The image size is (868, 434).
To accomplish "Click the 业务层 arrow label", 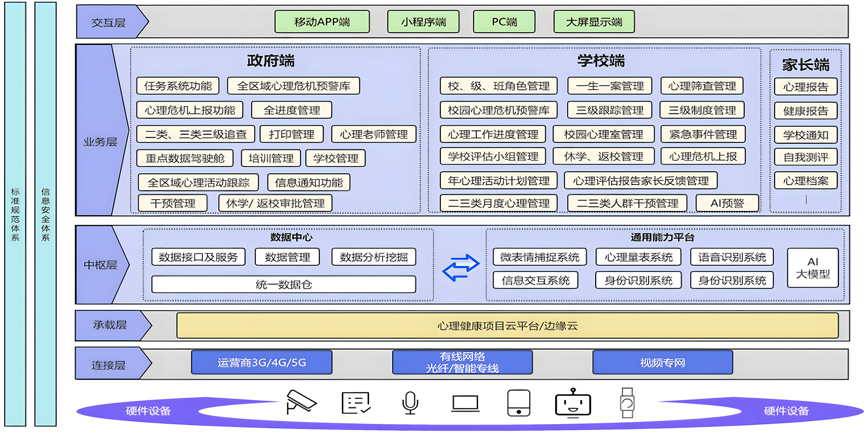I will [100, 142].
